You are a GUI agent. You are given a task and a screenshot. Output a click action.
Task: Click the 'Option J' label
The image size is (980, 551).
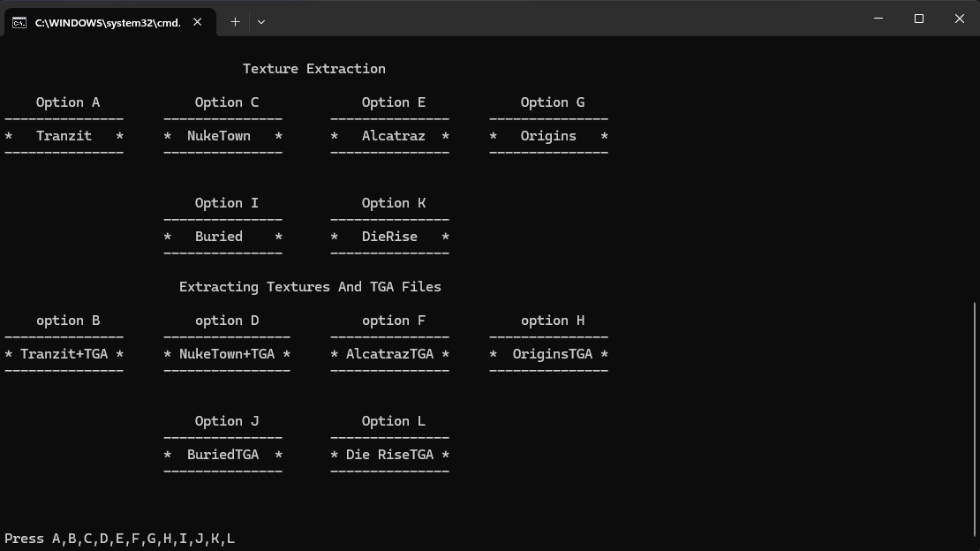click(x=226, y=421)
